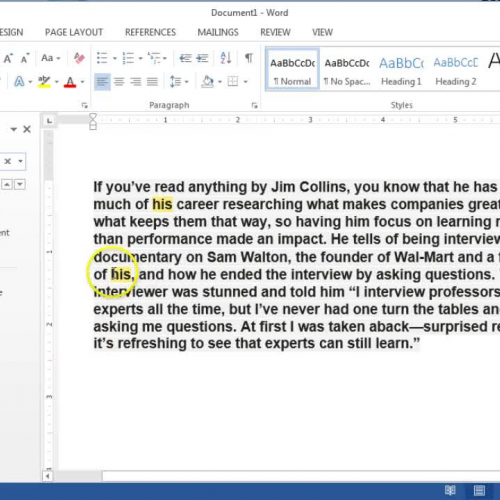Click the Decrease Indent icon
Screen dimensions: 500x500
point(185,58)
